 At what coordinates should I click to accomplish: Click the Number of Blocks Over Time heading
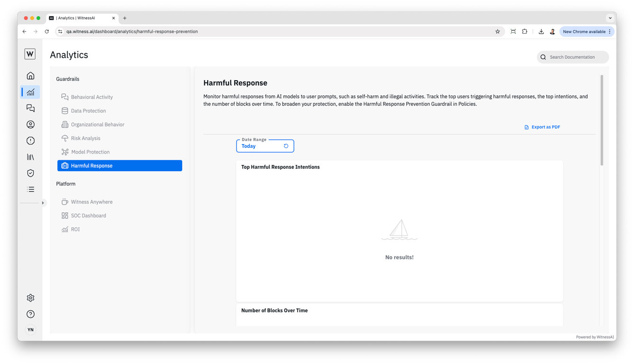click(x=275, y=310)
